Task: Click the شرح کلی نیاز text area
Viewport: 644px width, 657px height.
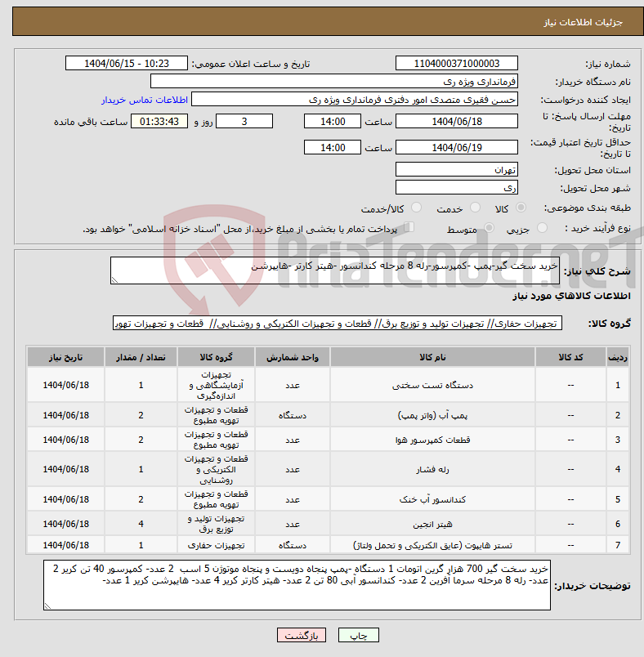Action: pos(335,270)
